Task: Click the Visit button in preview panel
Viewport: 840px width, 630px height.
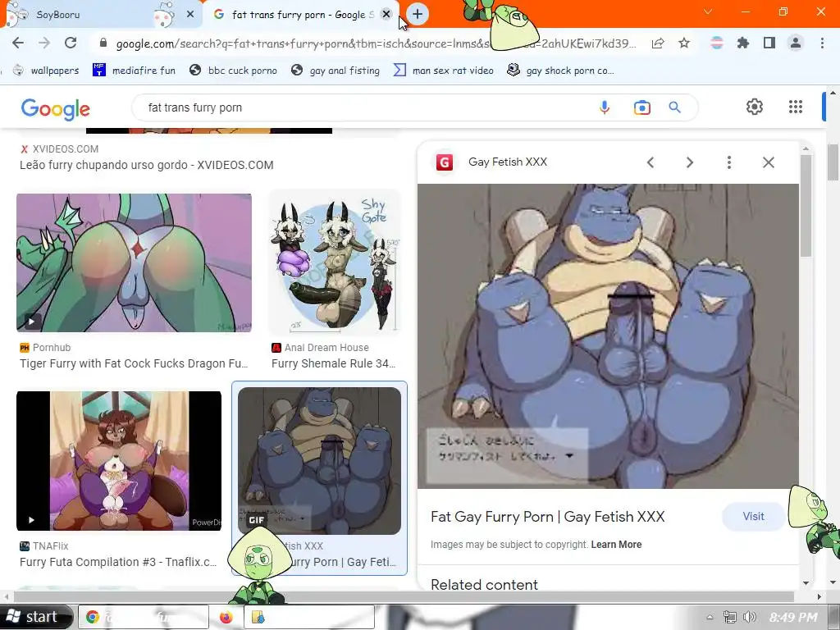Action: pyautogui.click(x=753, y=517)
